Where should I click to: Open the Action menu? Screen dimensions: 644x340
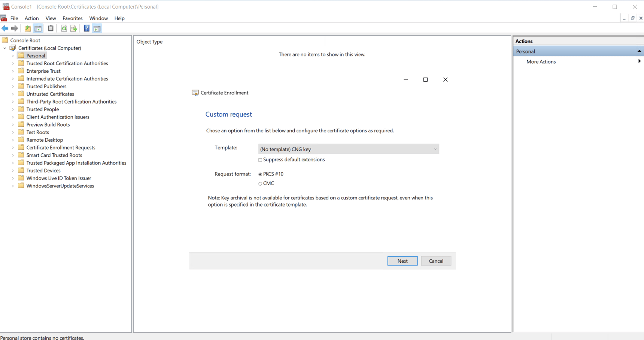[x=32, y=18]
